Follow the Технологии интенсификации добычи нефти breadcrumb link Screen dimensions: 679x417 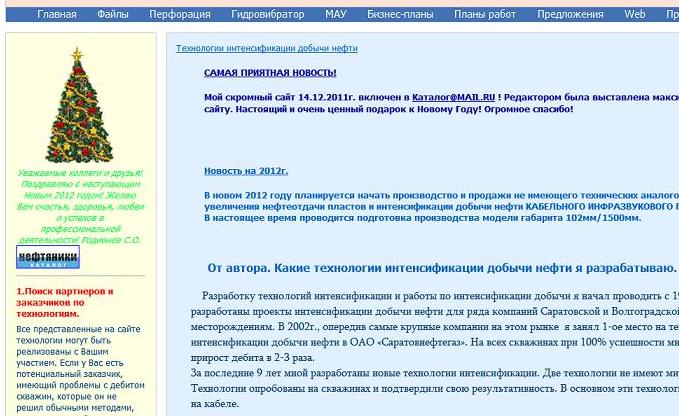[x=267, y=48]
